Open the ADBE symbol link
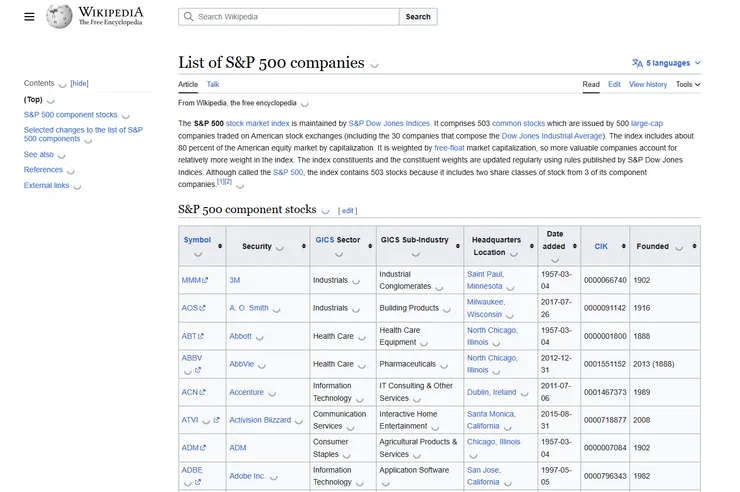This screenshot has height=492, width=740. click(x=192, y=470)
